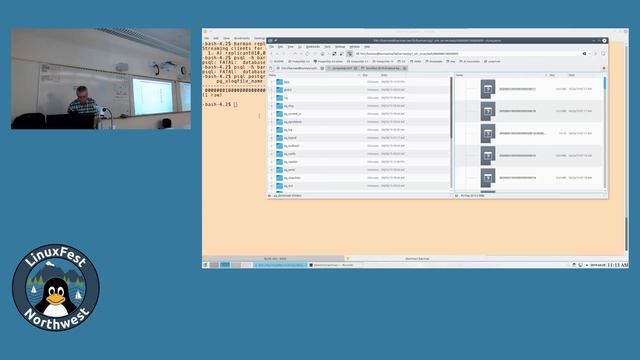Switch to the first Konqueror tab
The image size is (640, 360).
tap(300, 68)
